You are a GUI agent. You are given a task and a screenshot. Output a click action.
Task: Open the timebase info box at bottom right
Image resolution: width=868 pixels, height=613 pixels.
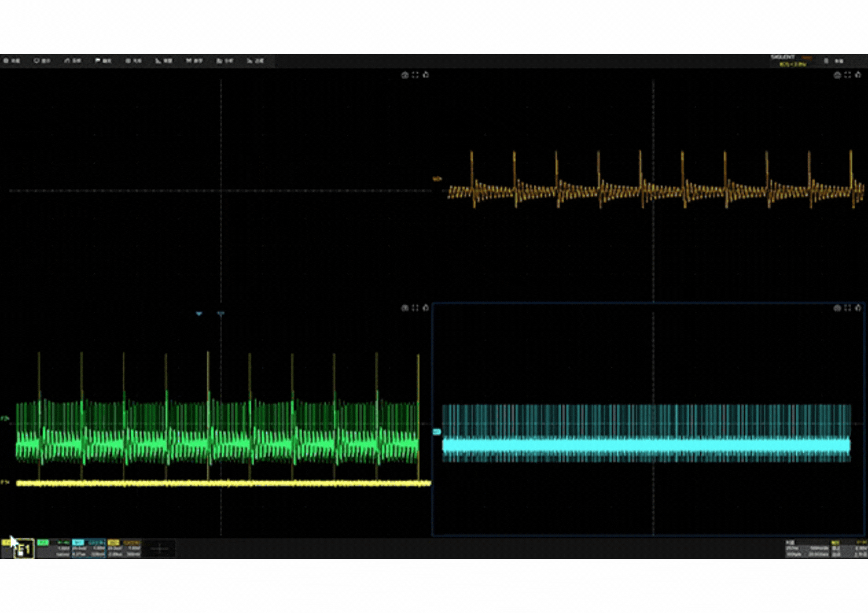(x=807, y=549)
